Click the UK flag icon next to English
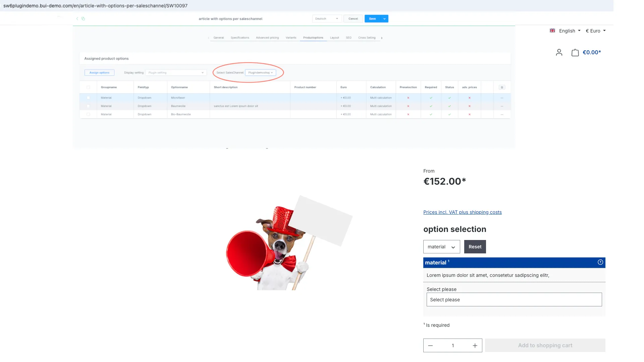 (552, 31)
